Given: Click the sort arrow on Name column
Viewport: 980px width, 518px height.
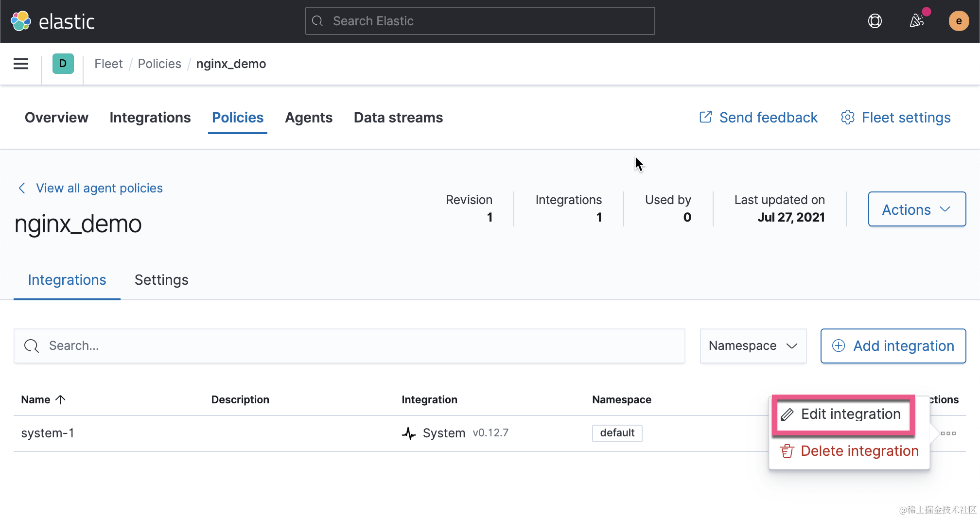Looking at the screenshot, I should (x=60, y=399).
